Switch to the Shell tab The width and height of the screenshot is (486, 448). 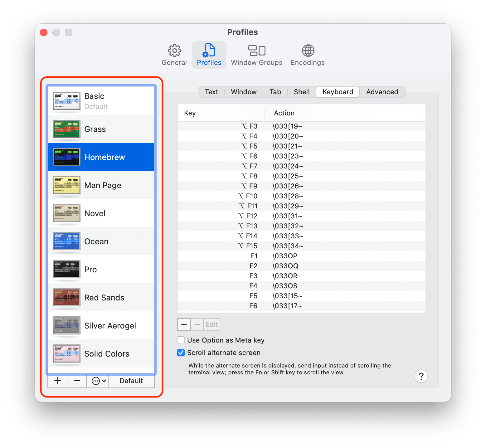click(302, 92)
